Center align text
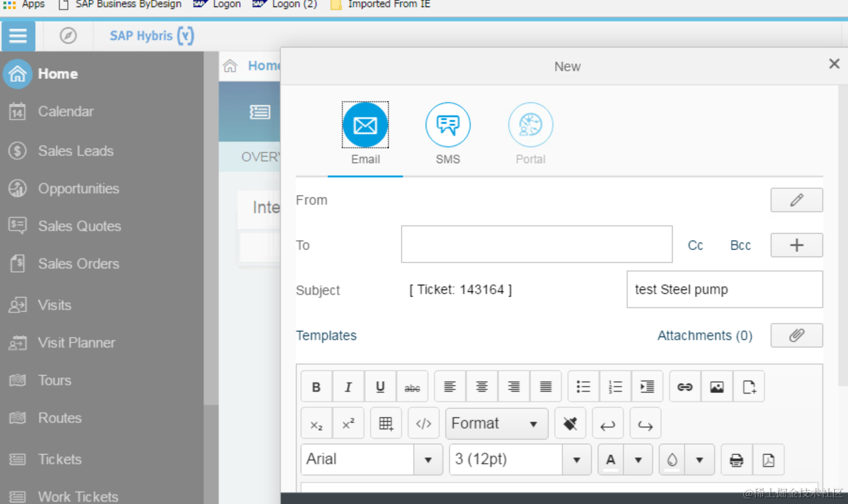Viewport: 848px width, 504px height. (482, 387)
